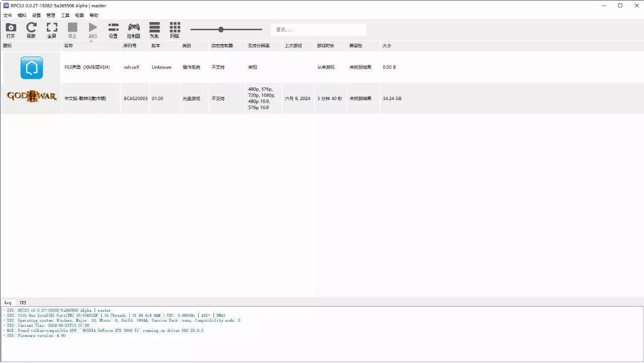
Task: Select the PS3 interface blue icon
Action: click(32, 67)
